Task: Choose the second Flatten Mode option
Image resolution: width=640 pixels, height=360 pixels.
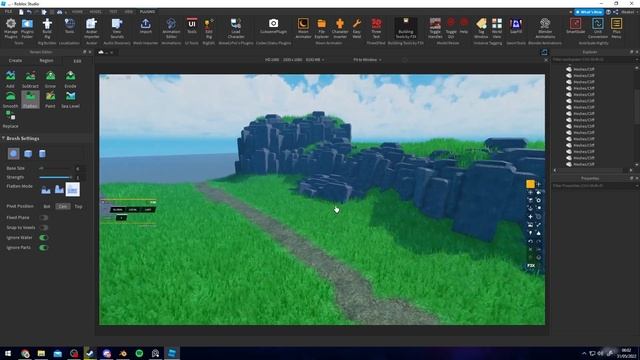Action: pyautogui.click(x=59, y=189)
